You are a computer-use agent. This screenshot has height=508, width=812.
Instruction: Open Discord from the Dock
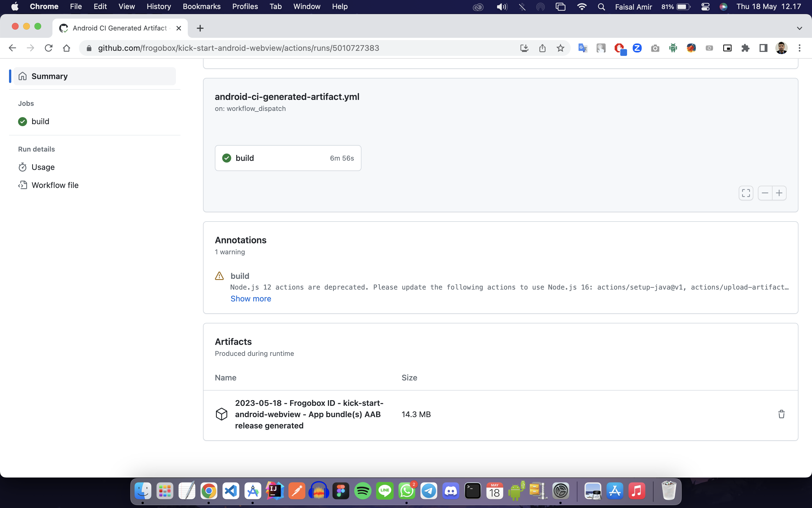pos(451,491)
